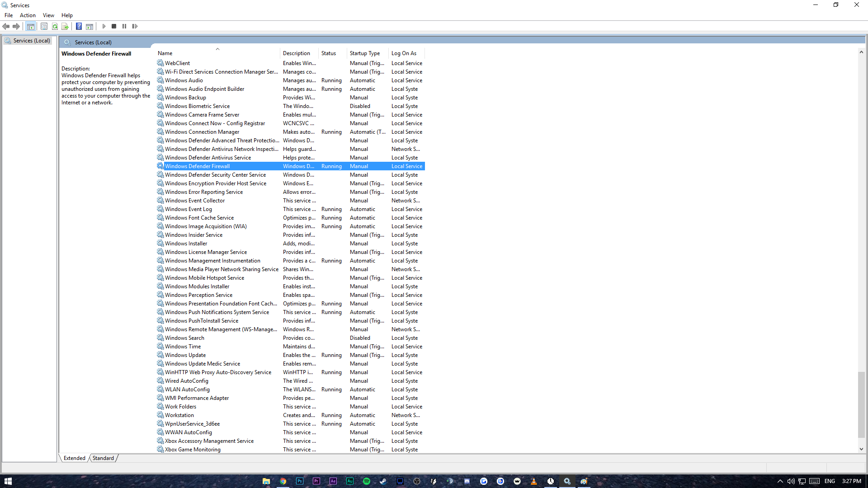The image size is (868, 488).
Task: Click the blue Help question-mark icon
Action: (x=79, y=26)
